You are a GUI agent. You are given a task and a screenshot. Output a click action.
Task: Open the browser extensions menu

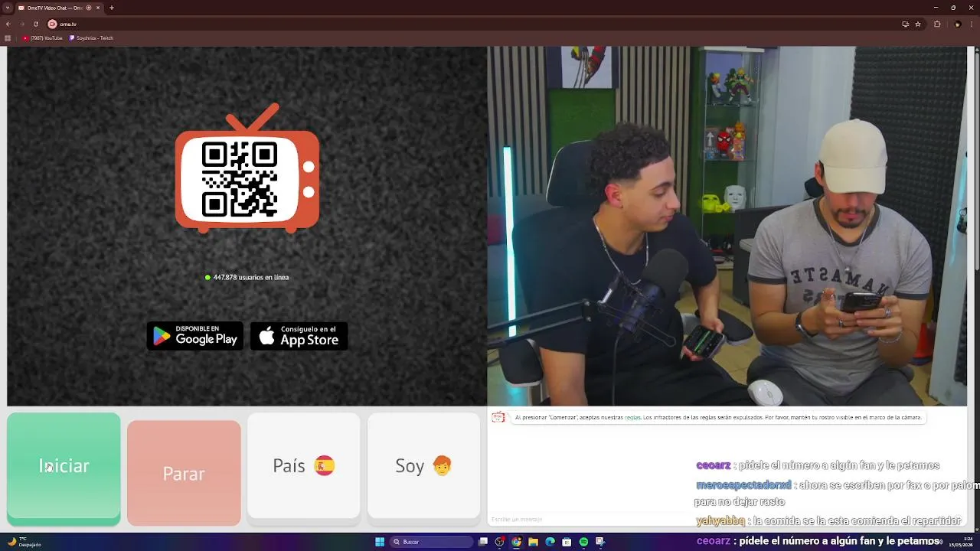(x=937, y=24)
